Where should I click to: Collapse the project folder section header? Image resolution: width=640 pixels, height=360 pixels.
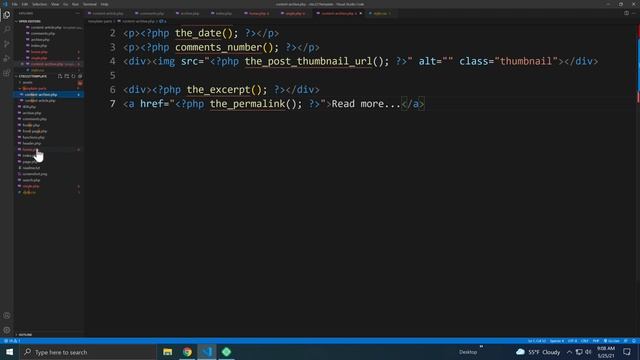pyautogui.click(x=33, y=76)
